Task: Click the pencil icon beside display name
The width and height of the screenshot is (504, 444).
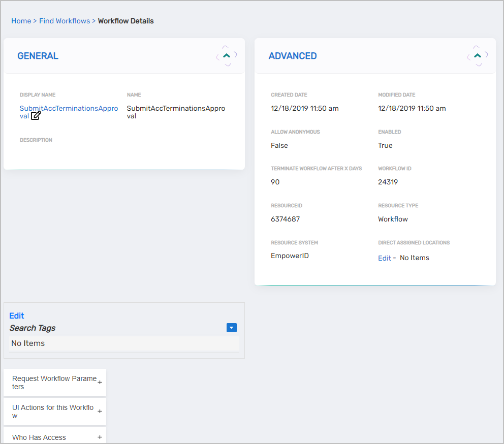Action: [x=36, y=116]
